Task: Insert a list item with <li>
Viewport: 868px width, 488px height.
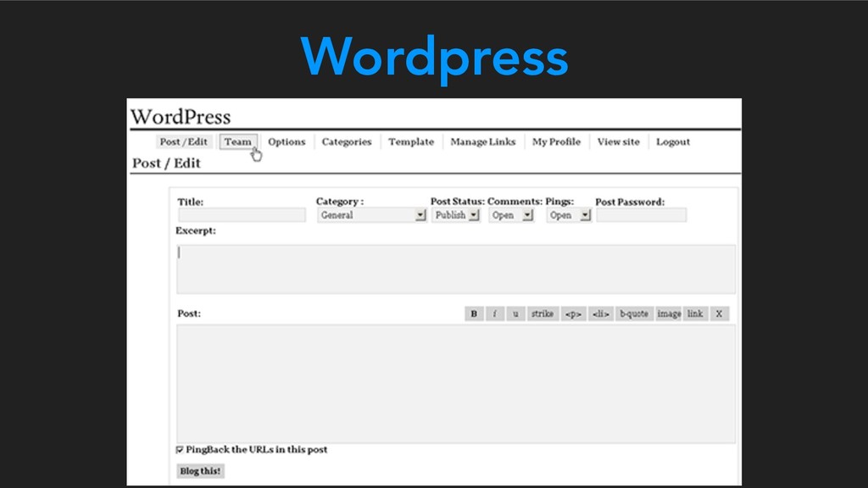Action: (x=601, y=313)
